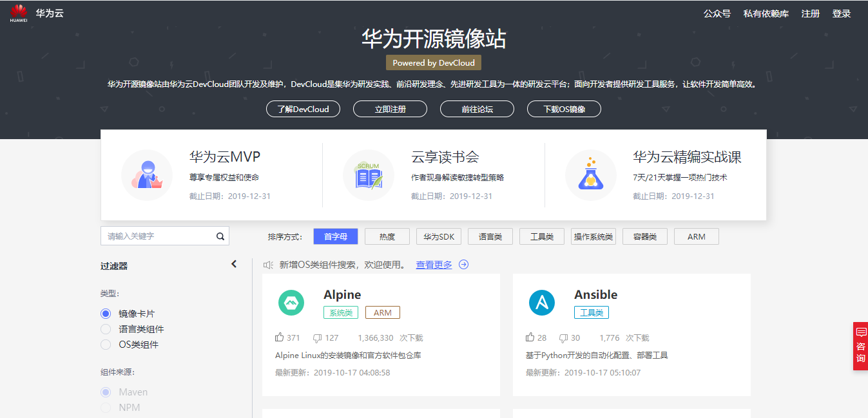Click '最新更新：2019-10-17 05:10:07' text

pyautogui.click(x=583, y=372)
